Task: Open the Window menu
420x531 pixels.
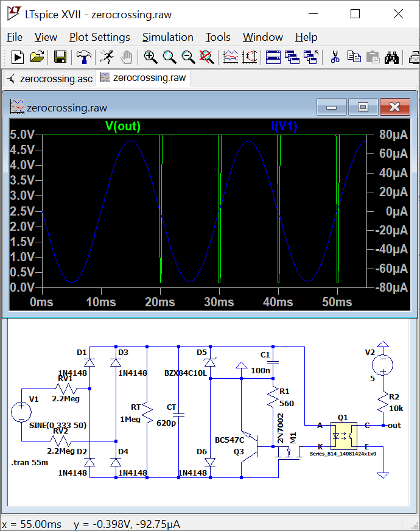Action: (x=262, y=37)
